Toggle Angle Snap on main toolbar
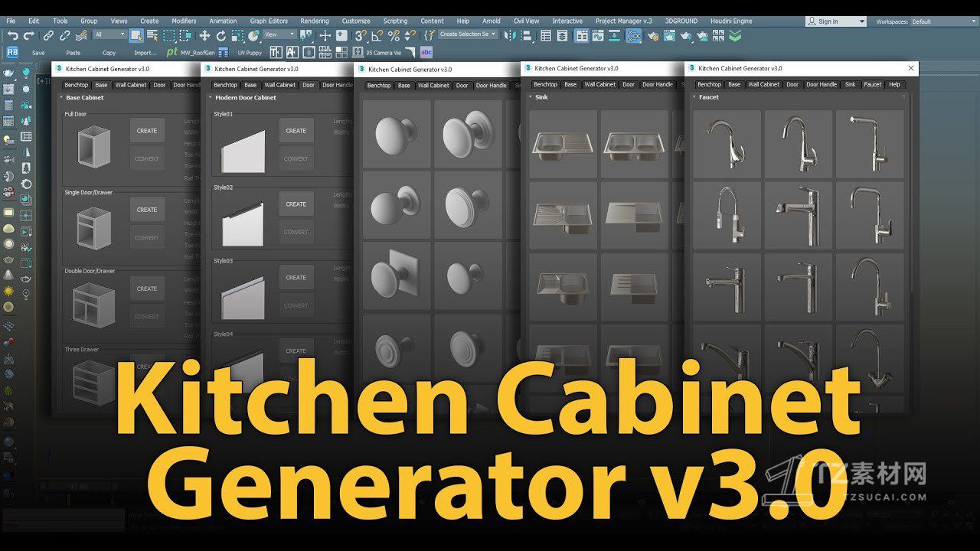This screenshot has width=980, height=551. coord(376,35)
